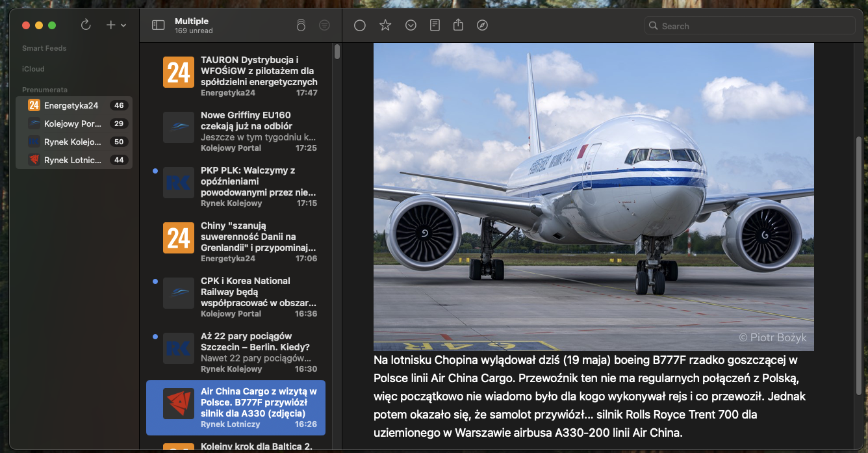Expand the Smart Feeds section
This screenshot has height=453, width=868.
click(x=44, y=48)
